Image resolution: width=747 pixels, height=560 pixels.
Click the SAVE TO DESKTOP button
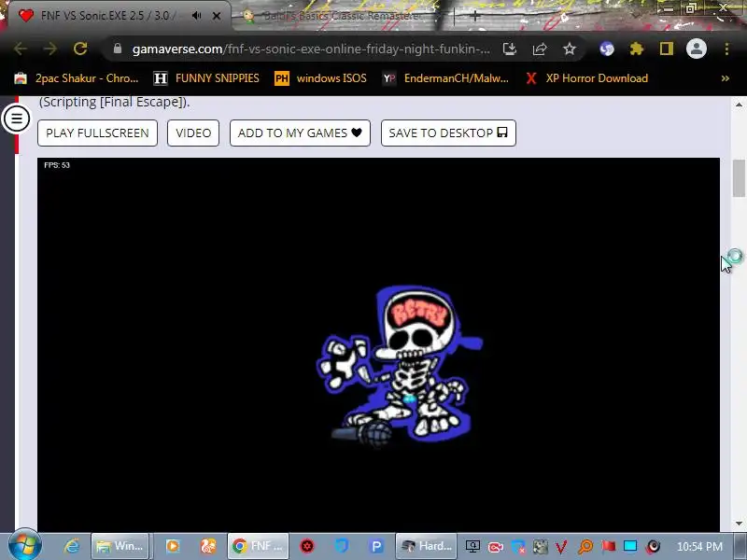pyautogui.click(x=448, y=133)
